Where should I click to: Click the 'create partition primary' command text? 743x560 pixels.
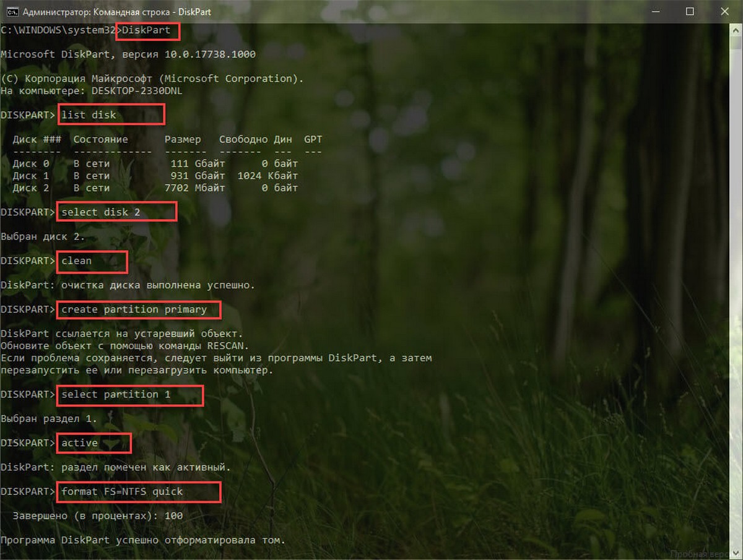click(134, 309)
